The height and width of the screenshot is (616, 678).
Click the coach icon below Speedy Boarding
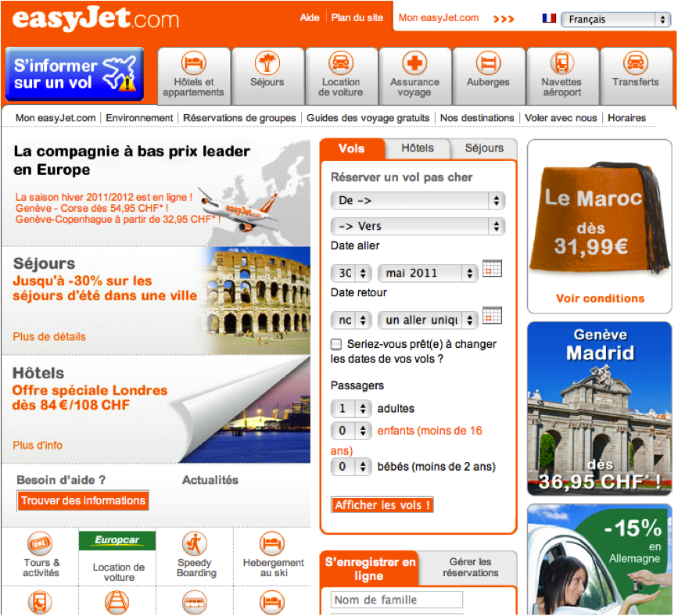coord(194,602)
